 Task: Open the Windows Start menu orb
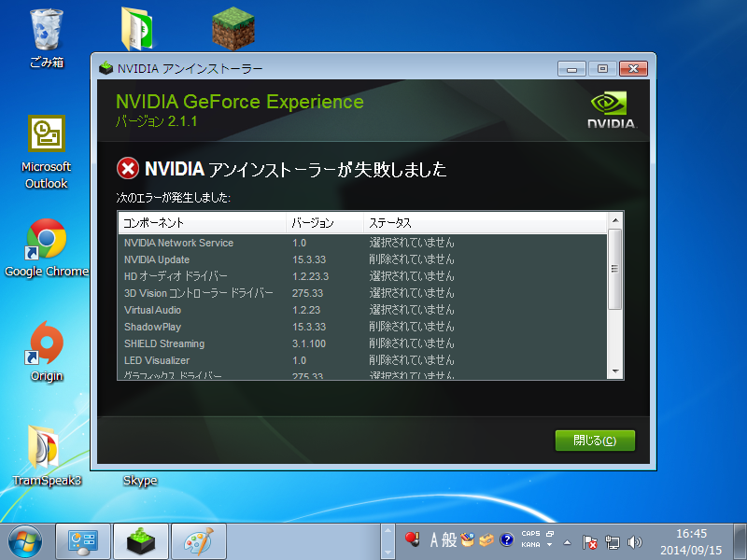pyautogui.click(x=25, y=542)
